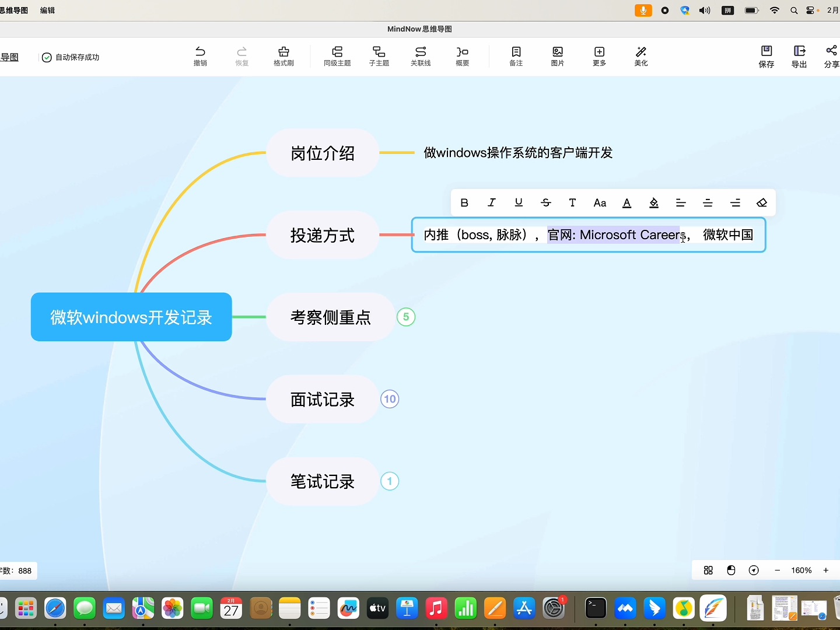
Task: Click the 恢复 (redo) toolbar icon
Action: tap(242, 56)
